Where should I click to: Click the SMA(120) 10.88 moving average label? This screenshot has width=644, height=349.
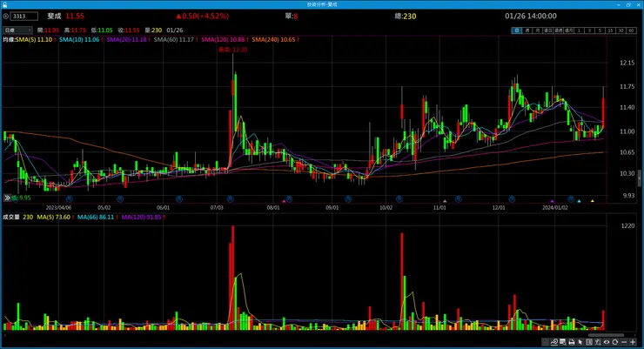223,39
